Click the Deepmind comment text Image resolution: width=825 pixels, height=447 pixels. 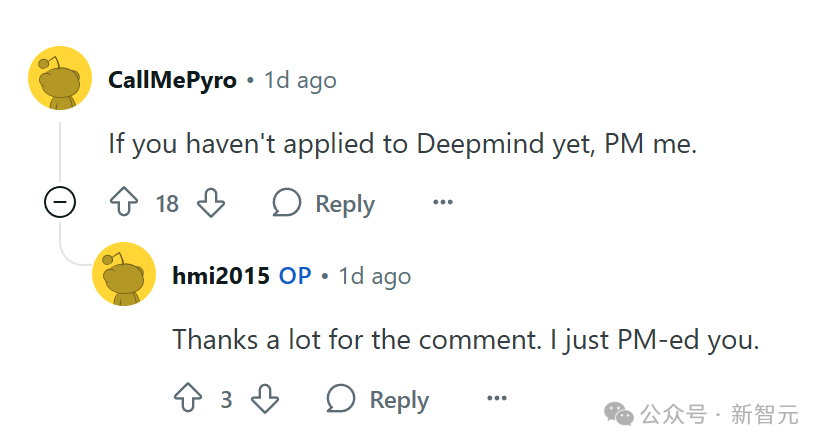pos(402,144)
